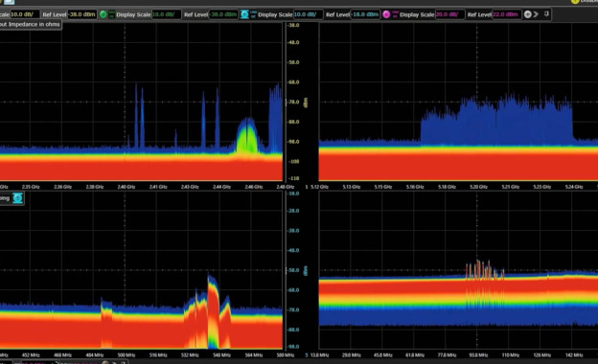Click the cyan icon in bottom-left plot label
This screenshot has width=598, height=364.
[17, 198]
